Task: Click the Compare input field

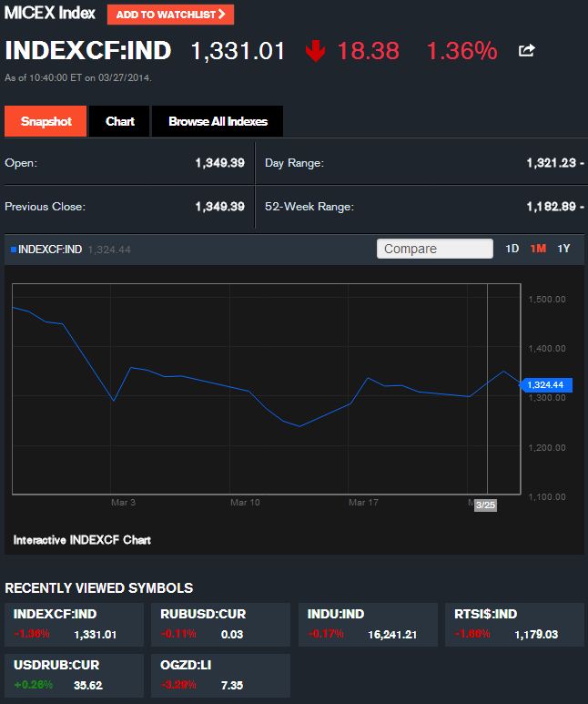Action: 434,249
